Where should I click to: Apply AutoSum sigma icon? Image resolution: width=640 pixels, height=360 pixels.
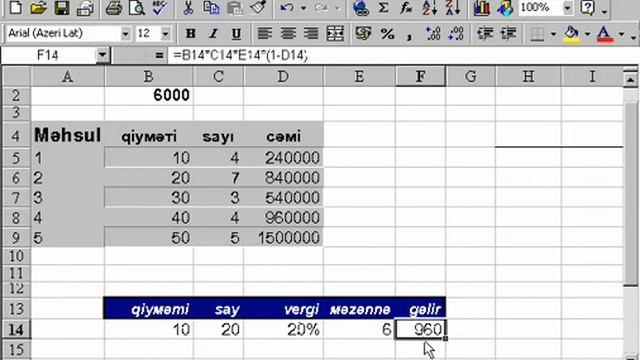tap(383, 8)
